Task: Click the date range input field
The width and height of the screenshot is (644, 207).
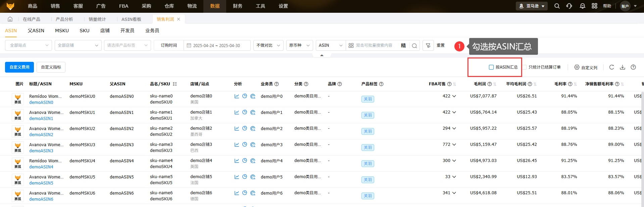Action: click(217, 45)
